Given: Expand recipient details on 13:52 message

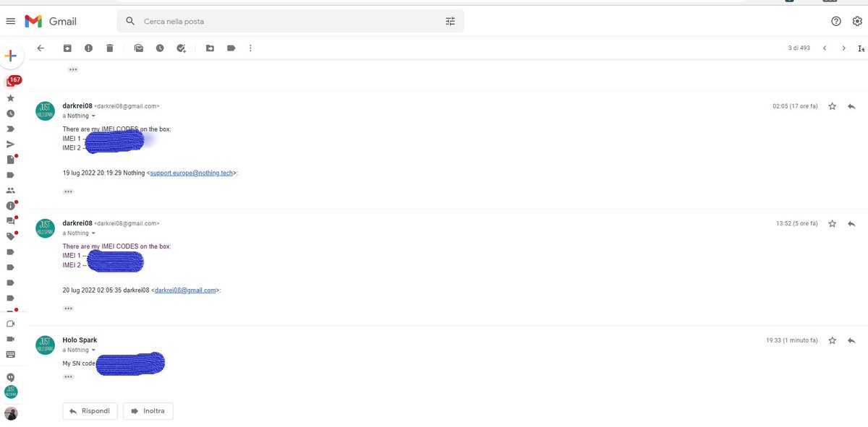Looking at the screenshot, I should [x=93, y=233].
